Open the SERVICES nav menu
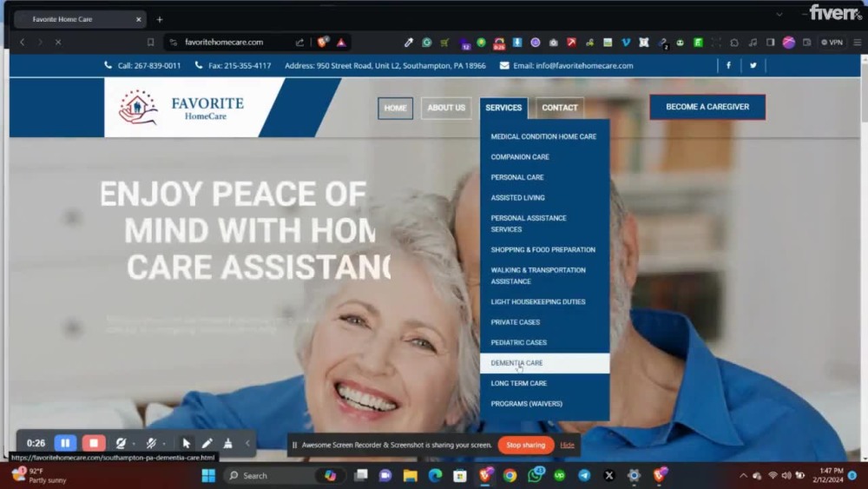The image size is (868, 489). click(503, 108)
